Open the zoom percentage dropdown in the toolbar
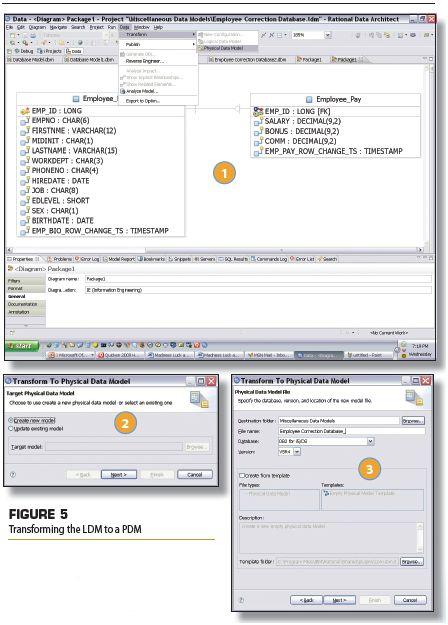The image size is (448, 625). 328,35
